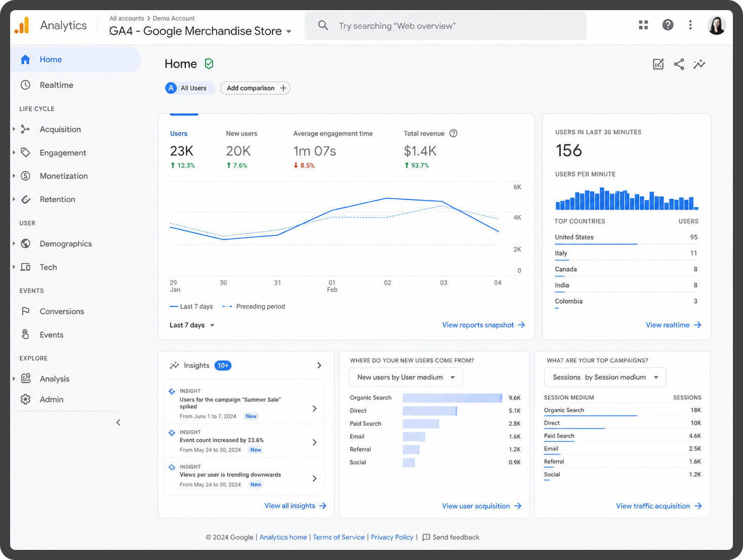Click the Add comparison button
The image size is (743, 560).
point(255,88)
